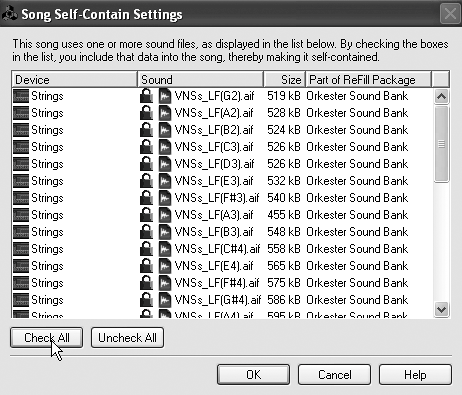This screenshot has width=462, height=395.
Task: Confirm settings with the OK button
Action: pos(253,375)
